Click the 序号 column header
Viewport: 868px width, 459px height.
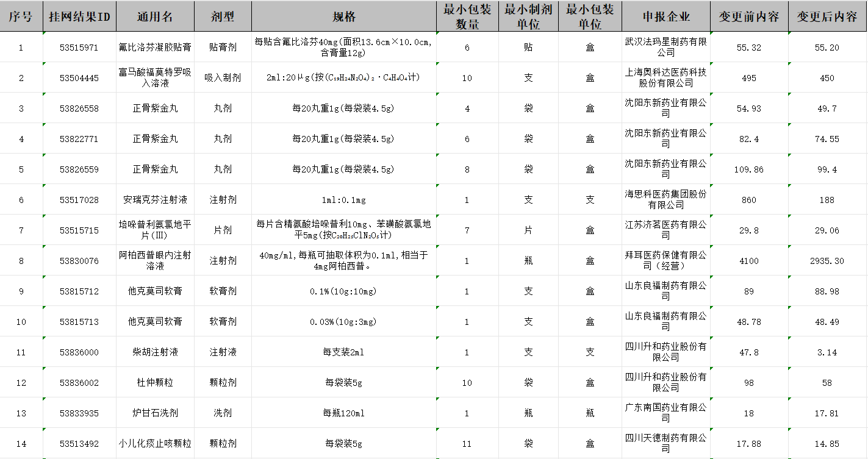(21, 16)
